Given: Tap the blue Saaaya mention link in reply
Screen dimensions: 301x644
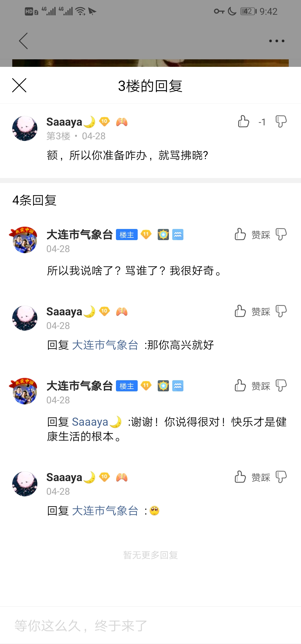Looking at the screenshot, I should coord(97,422).
